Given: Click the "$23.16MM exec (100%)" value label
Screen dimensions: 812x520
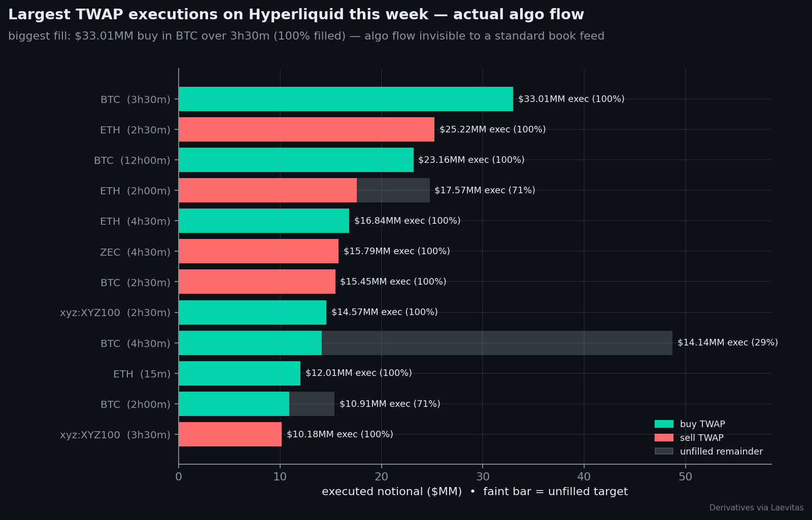Looking at the screenshot, I should 471,160.
